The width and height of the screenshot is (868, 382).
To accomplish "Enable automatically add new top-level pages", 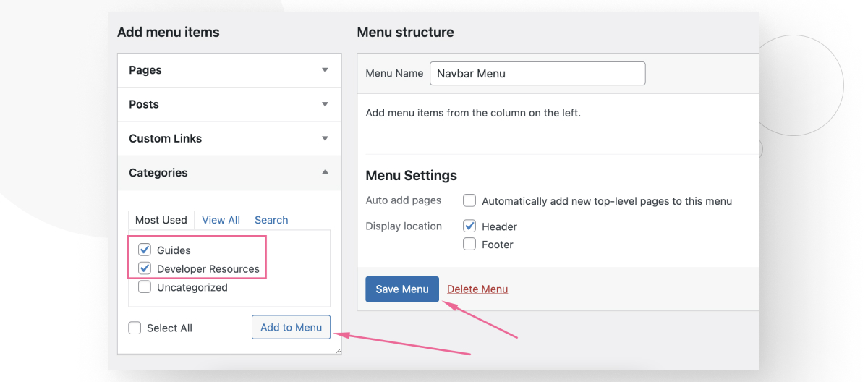I will tap(469, 200).
